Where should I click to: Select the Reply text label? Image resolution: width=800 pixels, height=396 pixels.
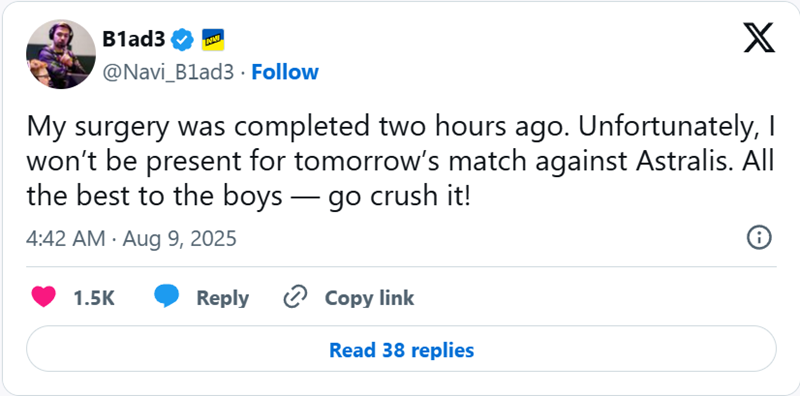[x=222, y=299]
